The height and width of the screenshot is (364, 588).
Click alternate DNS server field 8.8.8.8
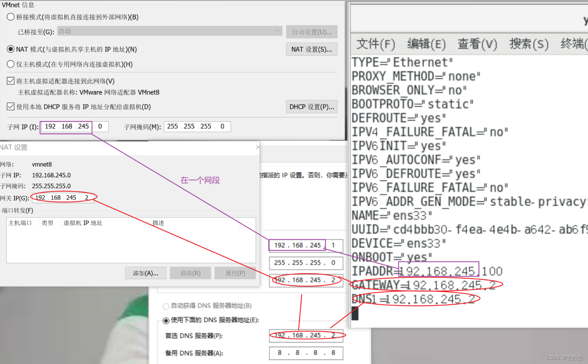click(x=306, y=353)
